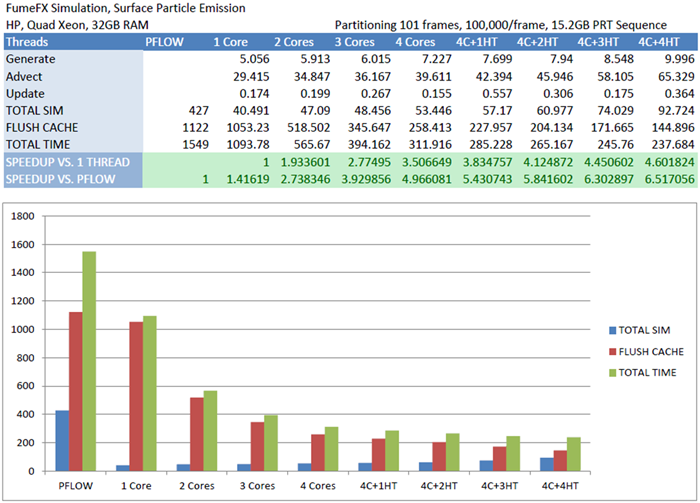Click the FLUSH CACHE row label
Viewport: 700px width, 503px height.
(x=42, y=128)
